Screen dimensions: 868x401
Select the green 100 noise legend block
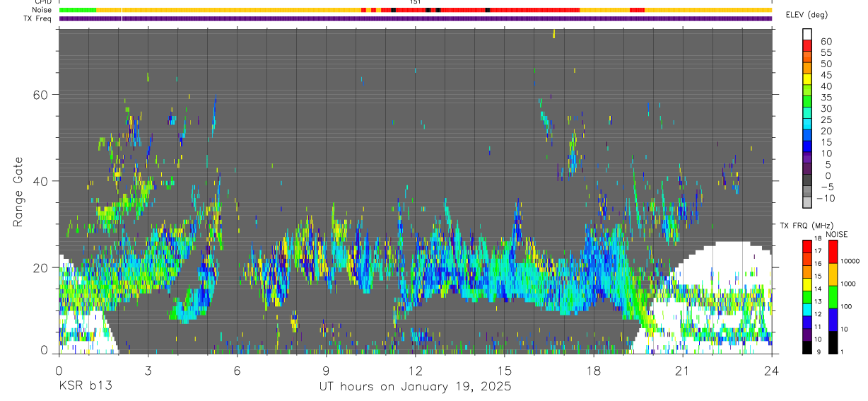(833, 296)
